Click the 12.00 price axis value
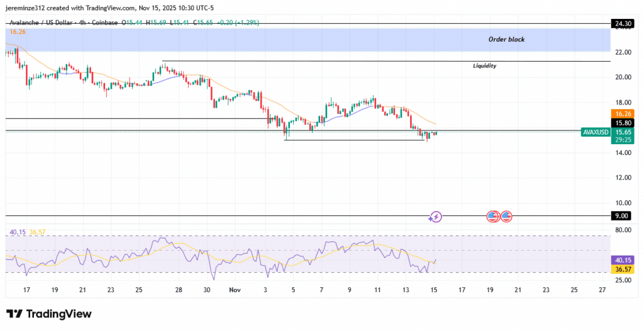The height and width of the screenshot is (330, 644). 623,178
